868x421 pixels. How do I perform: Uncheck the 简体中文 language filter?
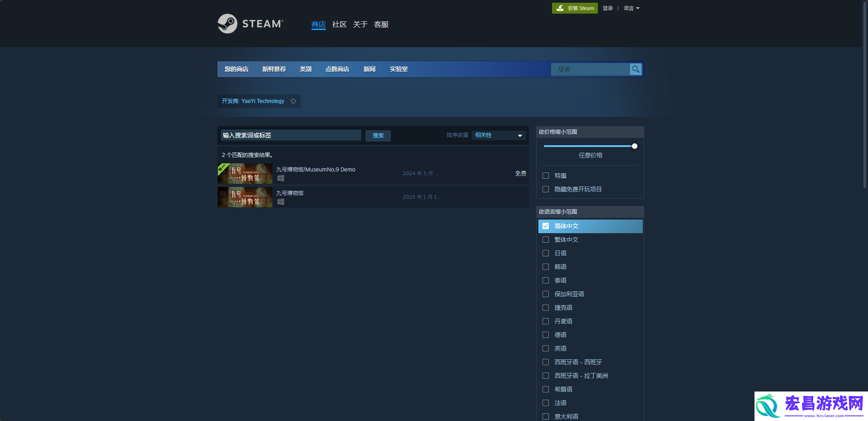coord(546,226)
